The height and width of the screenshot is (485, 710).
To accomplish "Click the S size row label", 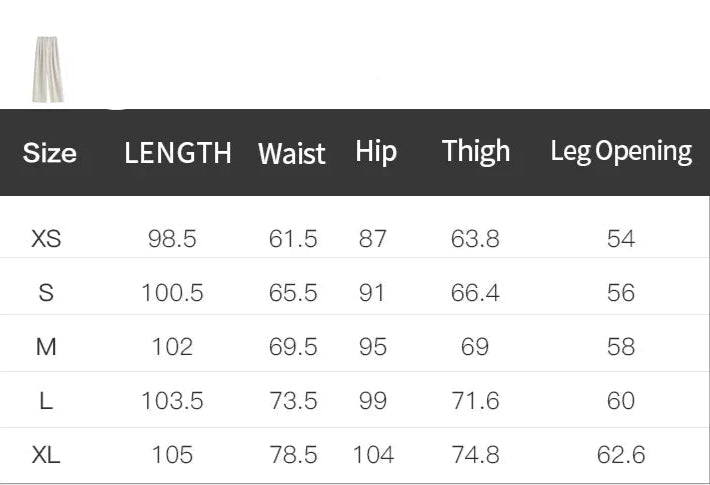I will (46, 293).
